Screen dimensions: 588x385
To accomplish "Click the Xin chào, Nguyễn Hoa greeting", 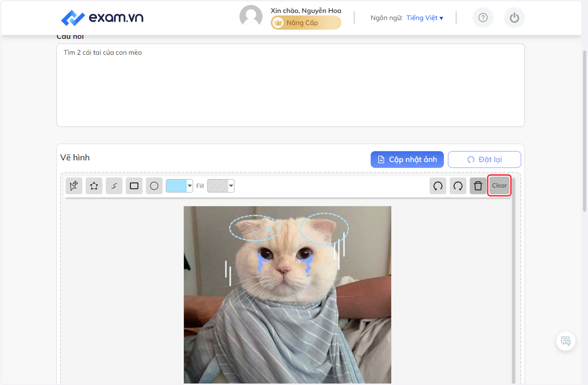I will point(306,10).
